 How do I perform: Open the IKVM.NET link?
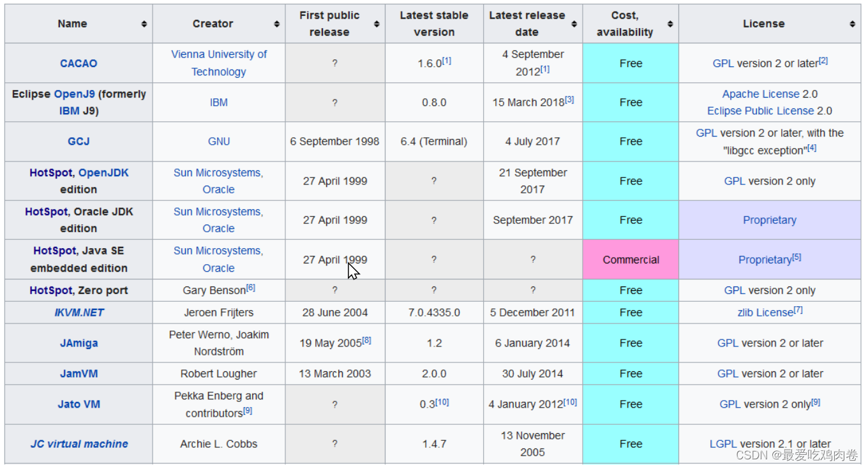tap(79, 313)
